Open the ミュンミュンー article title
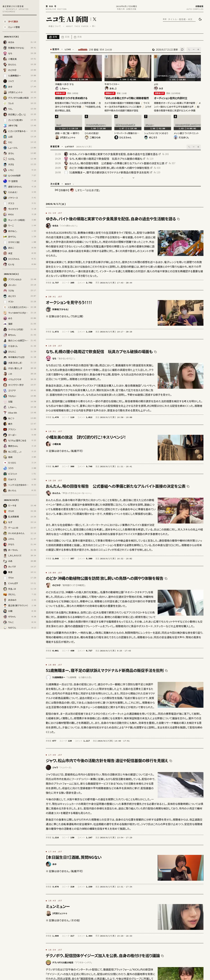This screenshot has width=210, height=980. tap(58, 906)
